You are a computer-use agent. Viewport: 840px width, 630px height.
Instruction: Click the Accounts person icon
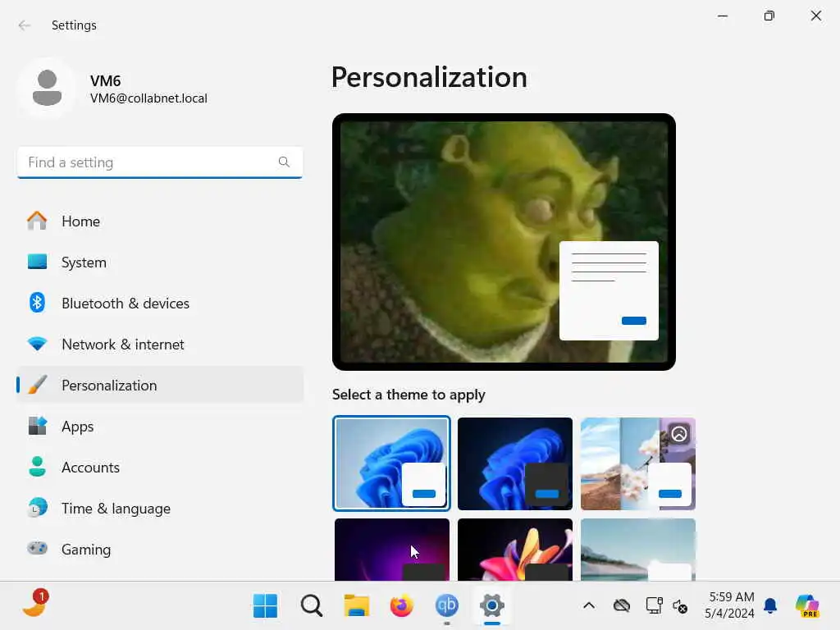coord(37,467)
